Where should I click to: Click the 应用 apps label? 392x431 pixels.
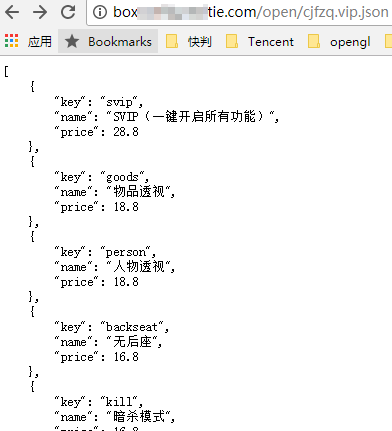(40, 42)
